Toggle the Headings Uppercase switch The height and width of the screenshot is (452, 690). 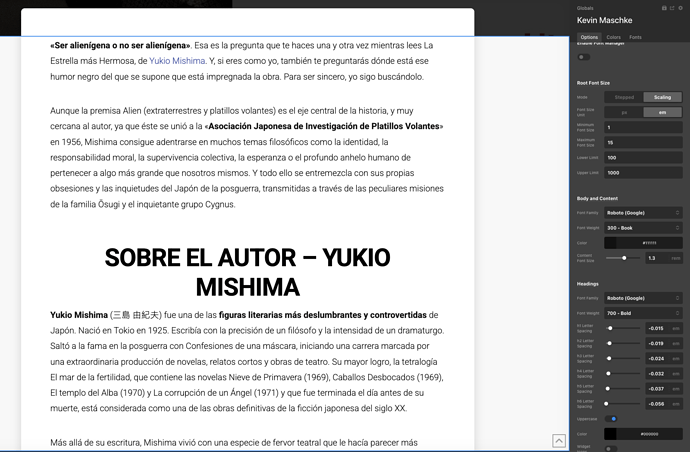click(x=610, y=419)
